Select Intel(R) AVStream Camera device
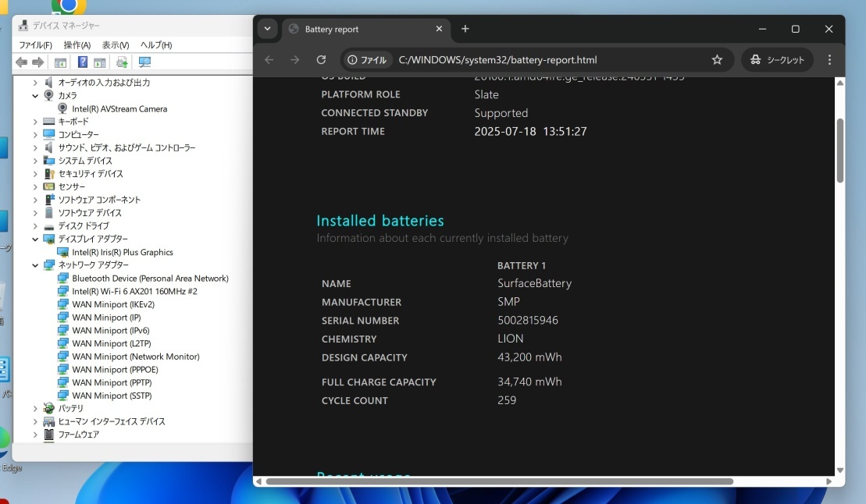This screenshot has height=504, width=866. click(119, 108)
